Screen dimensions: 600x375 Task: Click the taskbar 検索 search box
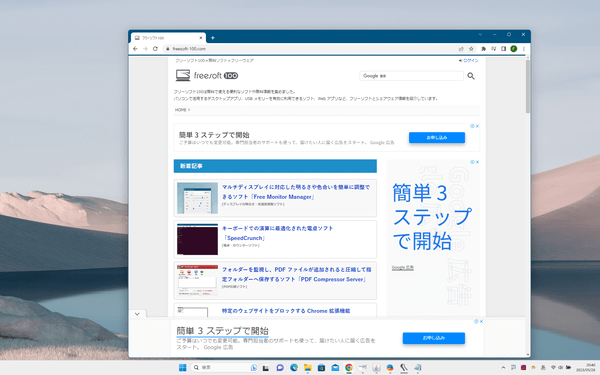tap(224, 367)
